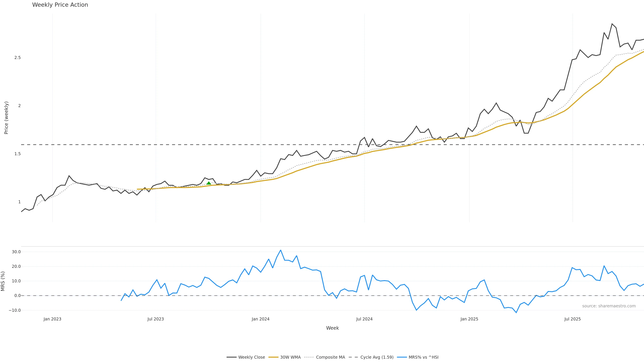
Task: Open the sharemaestro.com source link
Action: pyautogui.click(x=609, y=306)
